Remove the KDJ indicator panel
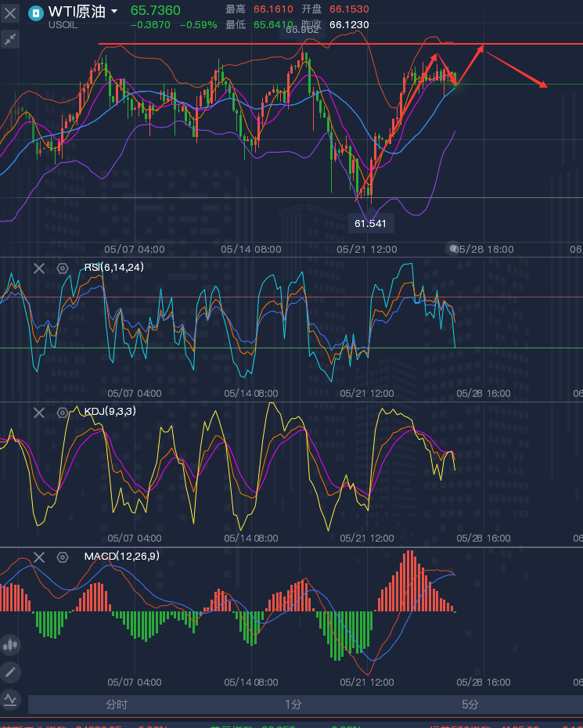 [x=38, y=413]
